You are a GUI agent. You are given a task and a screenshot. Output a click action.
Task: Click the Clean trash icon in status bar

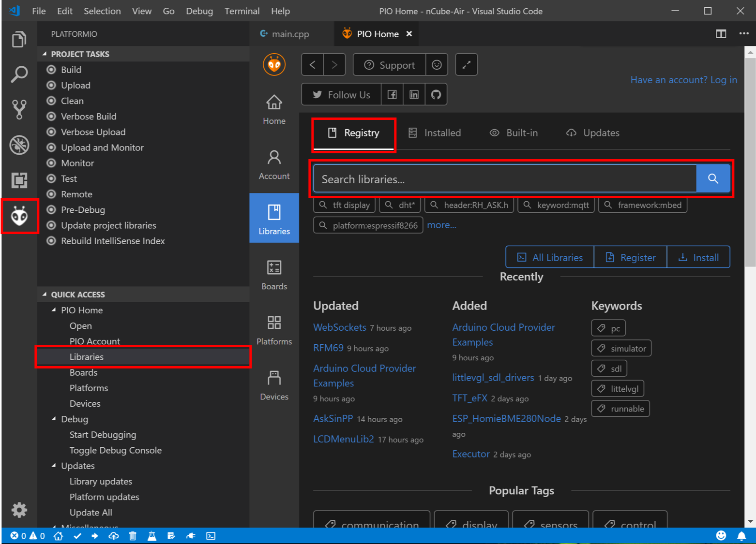(133, 536)
